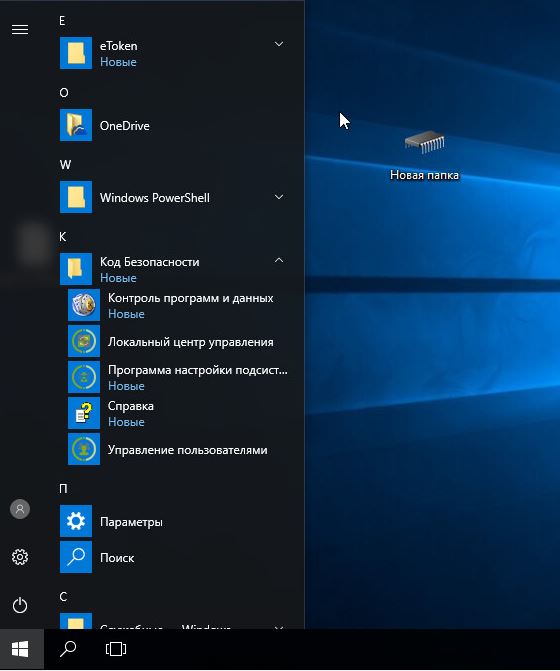Viewport: 560px width, 671px height.
Task: Click Программа настройки подсист... text
Action: 198,370
